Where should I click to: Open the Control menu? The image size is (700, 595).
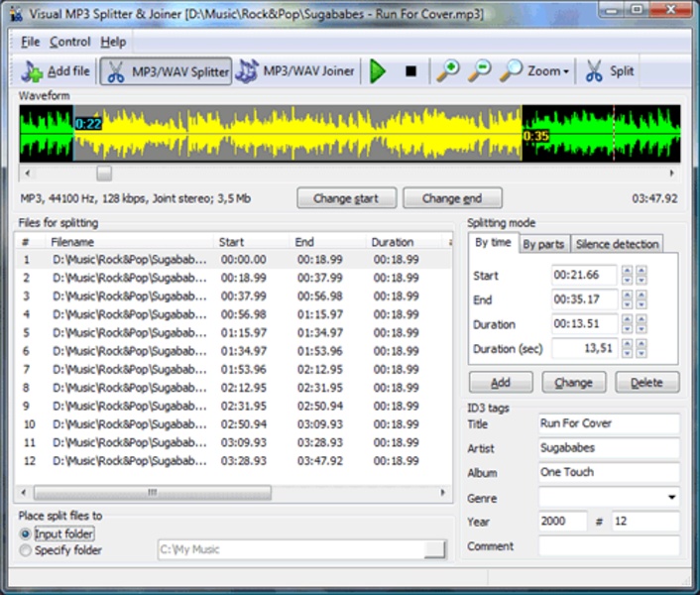69,42
